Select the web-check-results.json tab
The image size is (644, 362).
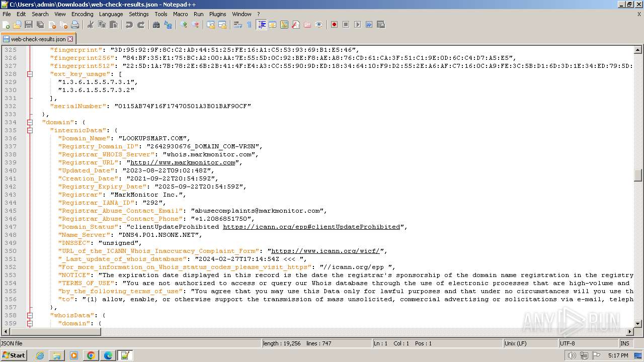click(x=38, y=39)
